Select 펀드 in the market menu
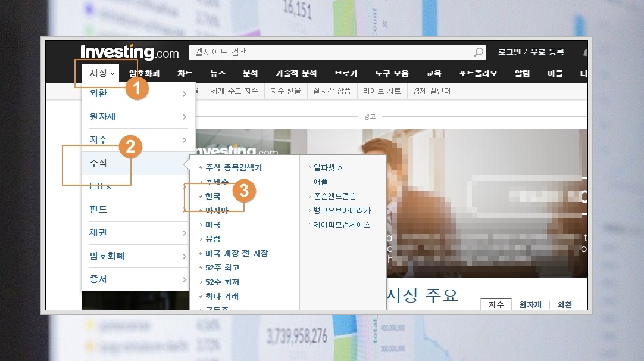Viewport: 644px width, 361px height. [136, 210]
